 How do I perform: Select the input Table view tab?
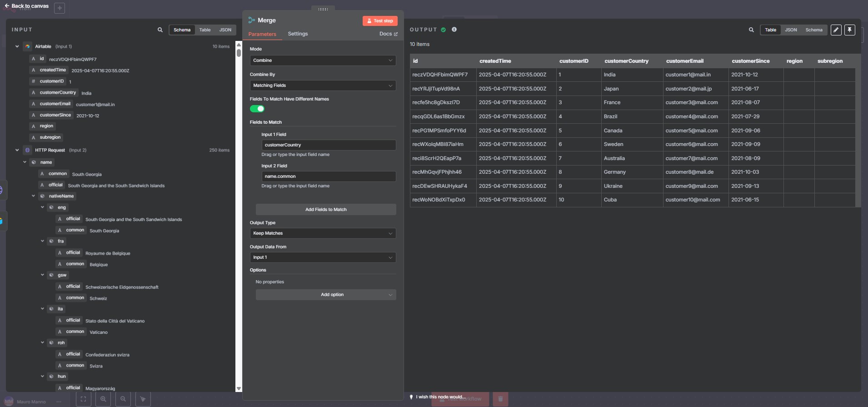pyautogui.click(x=205, y=30)
